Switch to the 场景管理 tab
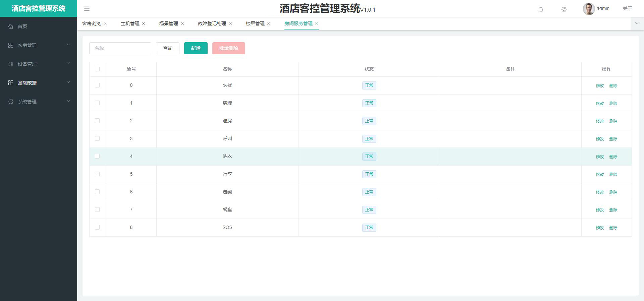Image resolution: width=644 pixels, height=301 pixels. click(x=168, y=23)
